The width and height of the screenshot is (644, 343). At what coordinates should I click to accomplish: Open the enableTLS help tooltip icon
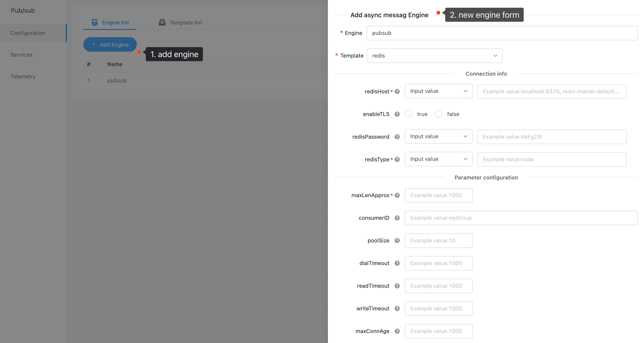(x=397, y=114)
